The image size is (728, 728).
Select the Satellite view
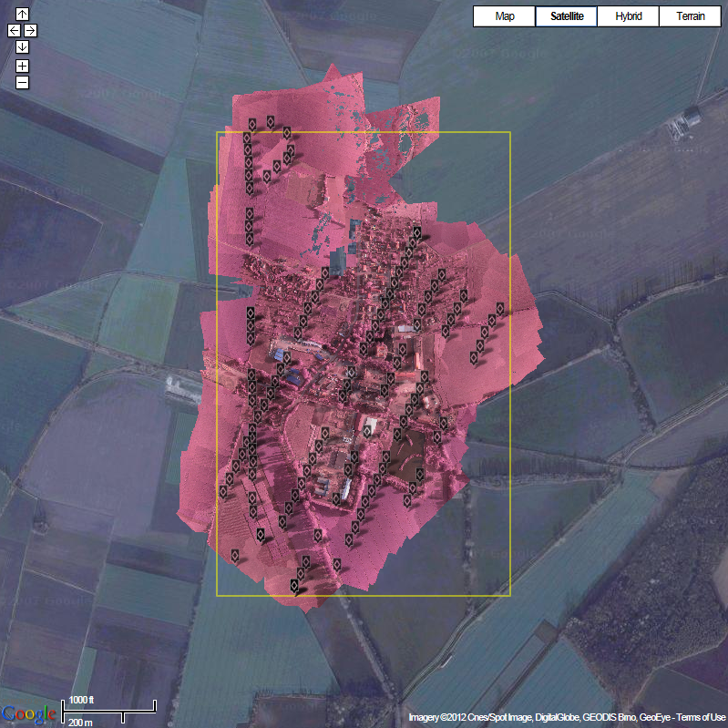(567, 16)
